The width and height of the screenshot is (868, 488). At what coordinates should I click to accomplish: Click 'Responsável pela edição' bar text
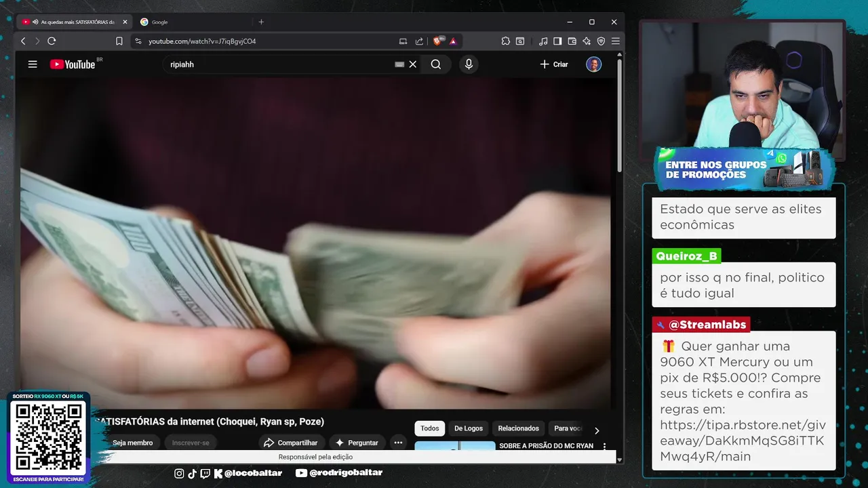tap(315, 457)
